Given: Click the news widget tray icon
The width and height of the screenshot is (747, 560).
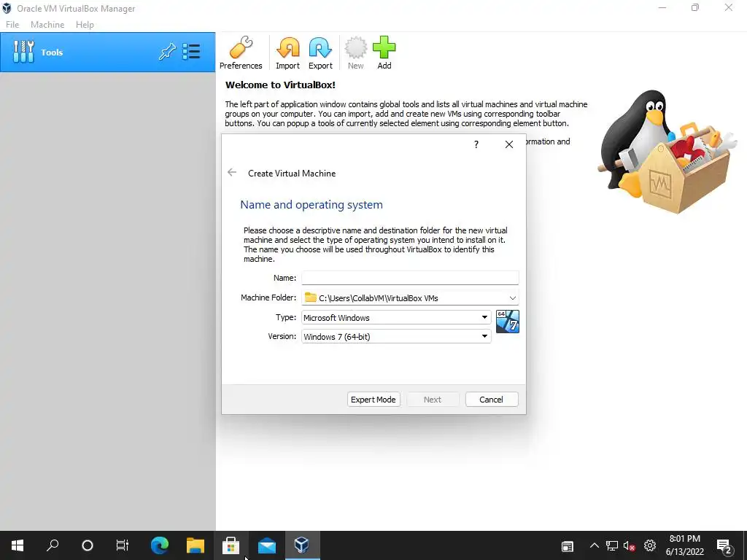Looking at the screenshot, I should coord(567,546).
